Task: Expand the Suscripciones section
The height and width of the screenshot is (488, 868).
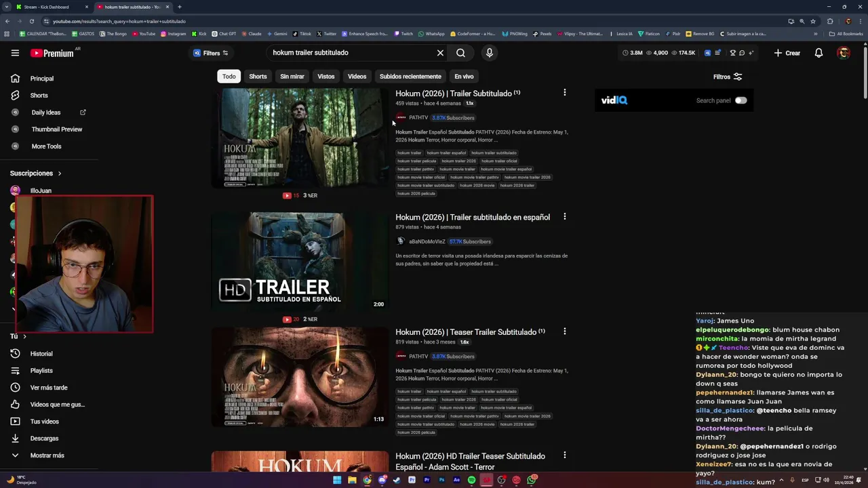Action: point(36,174)
